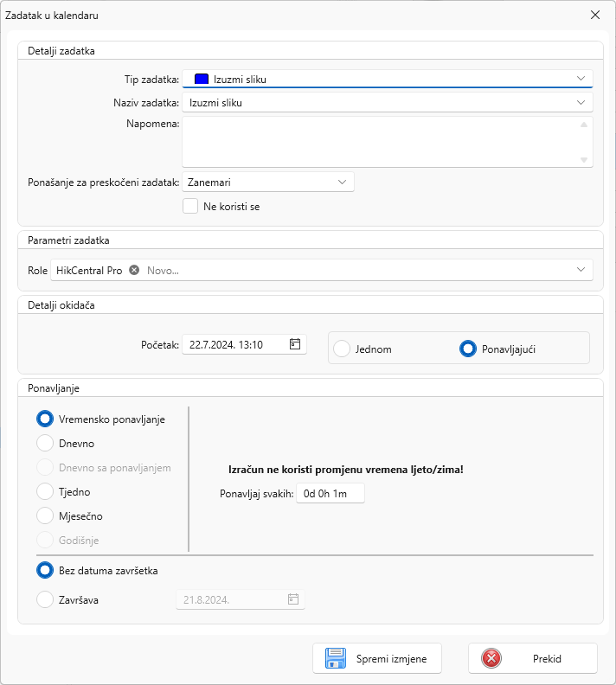Select Završava end date option
616x685 pixels.
pyautogui.click(x=45, y=599)
